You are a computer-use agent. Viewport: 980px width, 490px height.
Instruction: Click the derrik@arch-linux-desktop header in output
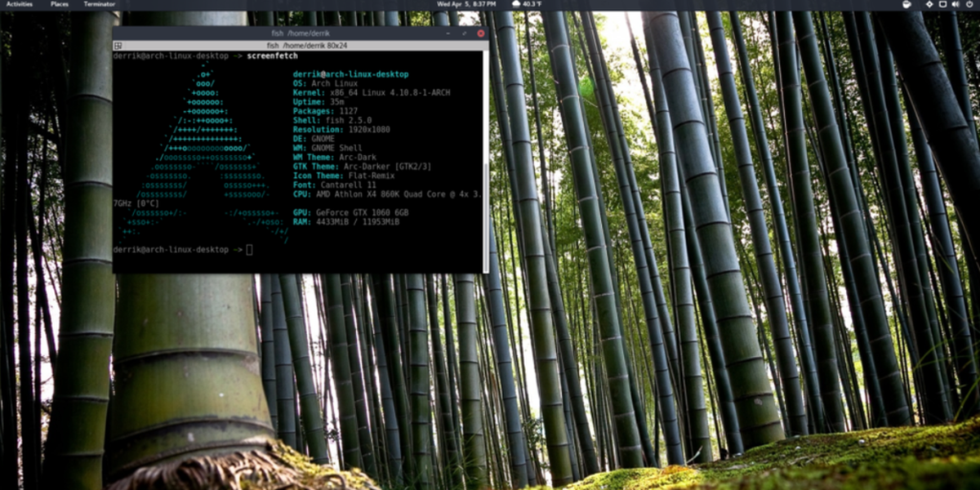coord(351,74)
